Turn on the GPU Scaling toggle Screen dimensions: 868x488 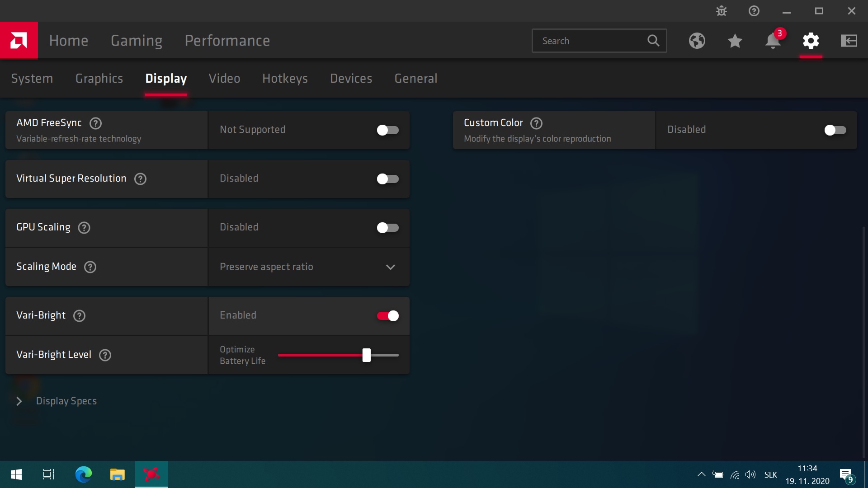[387, 228]
